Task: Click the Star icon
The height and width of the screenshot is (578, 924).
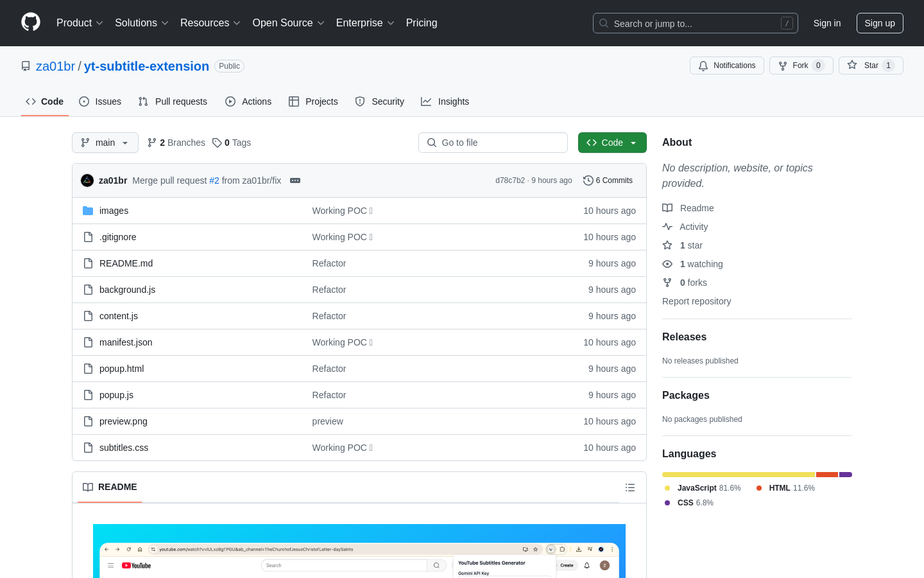Action: (852, 65)
